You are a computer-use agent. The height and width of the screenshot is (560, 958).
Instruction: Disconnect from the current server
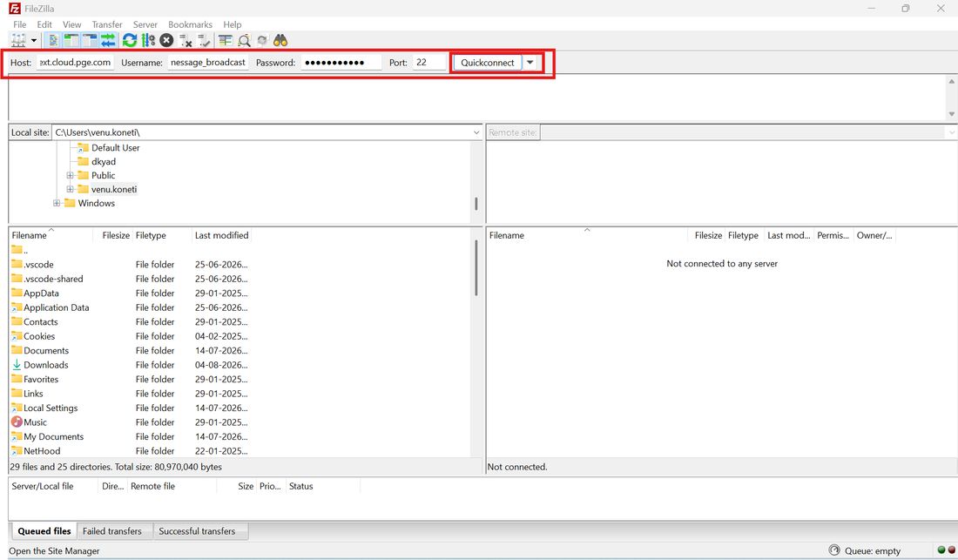pyautogui.click(x=186, y=40)
